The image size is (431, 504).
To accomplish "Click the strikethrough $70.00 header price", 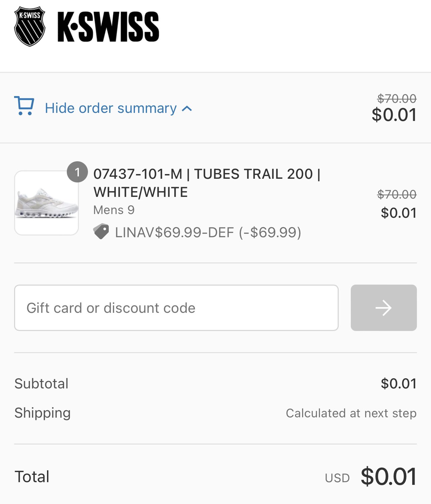I will click(397, 98).
